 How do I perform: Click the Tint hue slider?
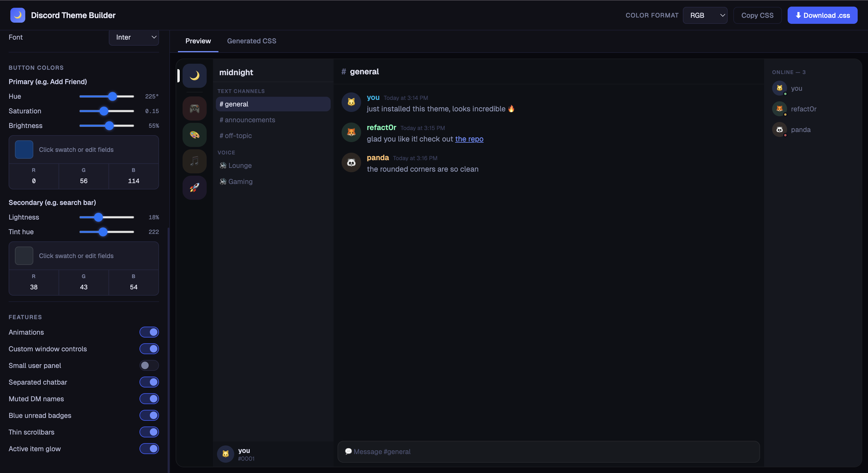click(106, 232)
